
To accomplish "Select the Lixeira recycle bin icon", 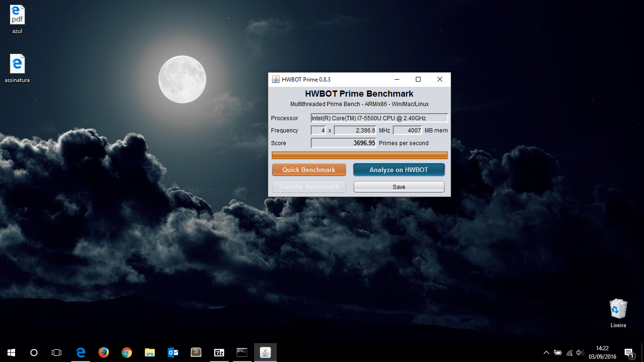I will click(x=618, y=313).
